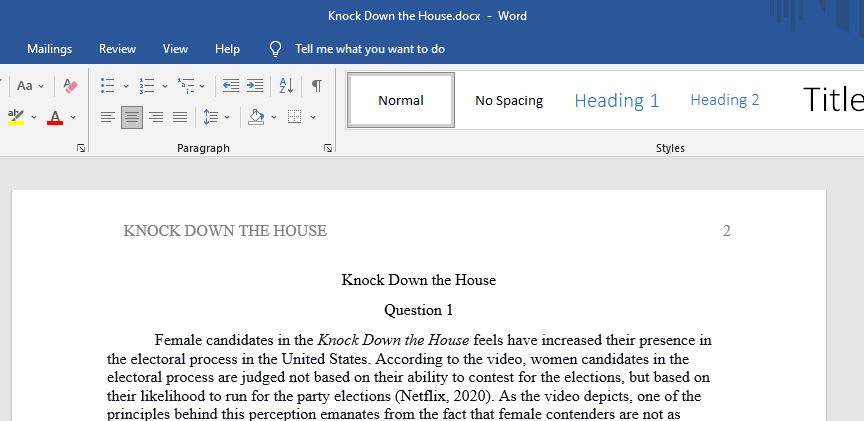Screen dimensions: 864x421
Task: Open the text highlight color dropdown arrow
Action: click(x=34, y=117)
